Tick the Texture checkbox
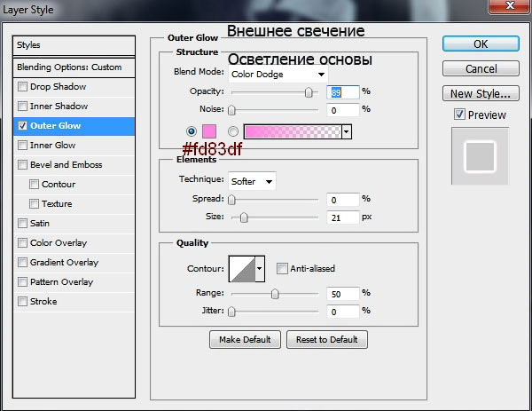 click(x=34, y=204)
